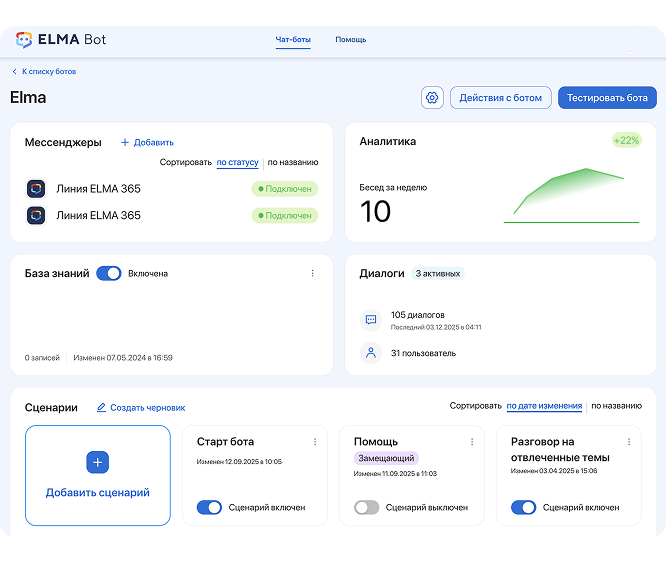Click the second Подключен status badge
This screenshot has height=562, width=666.
point(285,215)
